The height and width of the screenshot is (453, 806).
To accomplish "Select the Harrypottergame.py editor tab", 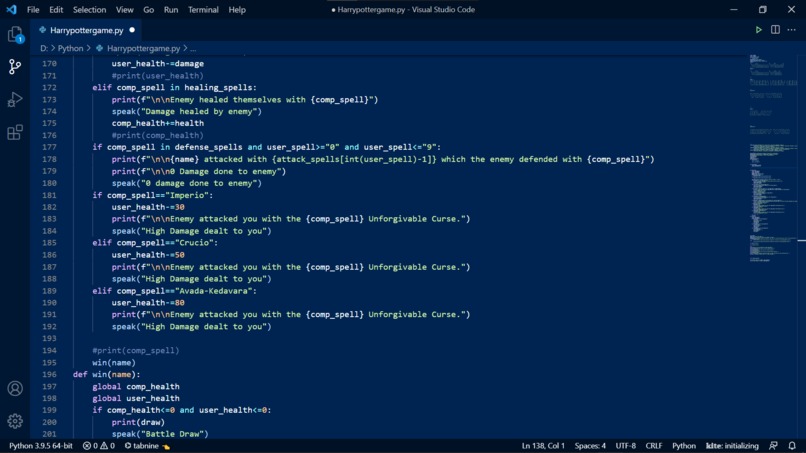I will pos(86,30).
